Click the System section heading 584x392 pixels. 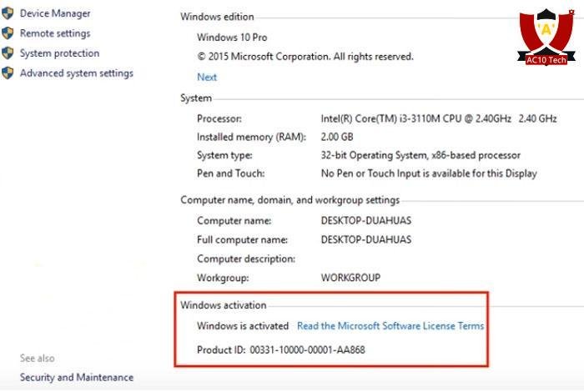tap(196, 98)
